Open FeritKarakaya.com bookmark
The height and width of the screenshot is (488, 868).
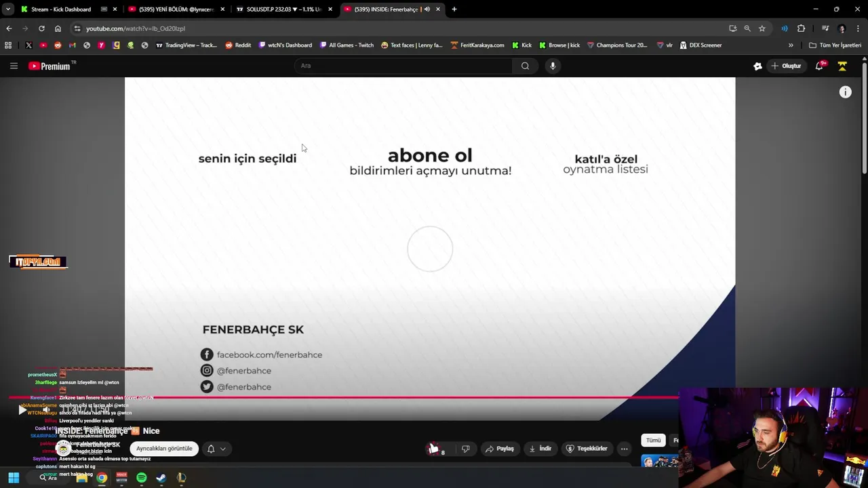(477, 45)
